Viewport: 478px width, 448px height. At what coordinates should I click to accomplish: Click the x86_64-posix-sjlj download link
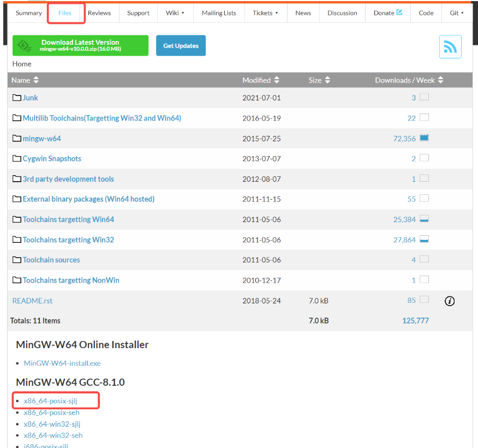click(x=50, y=401)
